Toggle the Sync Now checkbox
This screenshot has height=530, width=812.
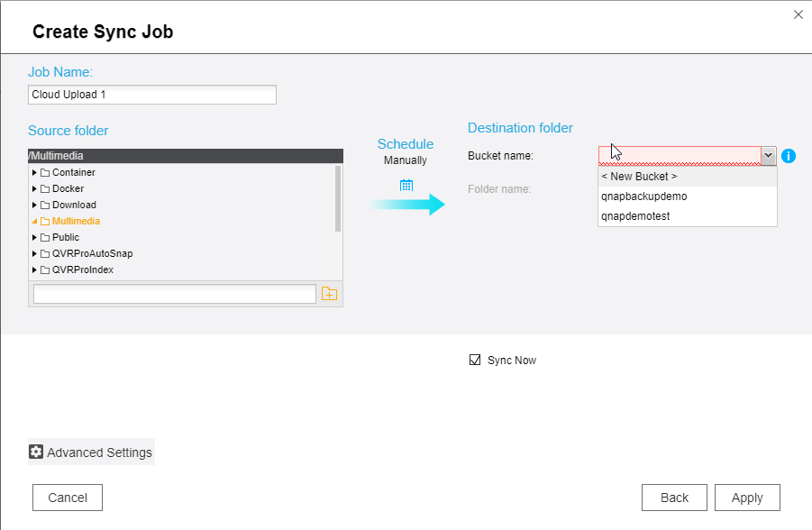click(x=475, y=361)
